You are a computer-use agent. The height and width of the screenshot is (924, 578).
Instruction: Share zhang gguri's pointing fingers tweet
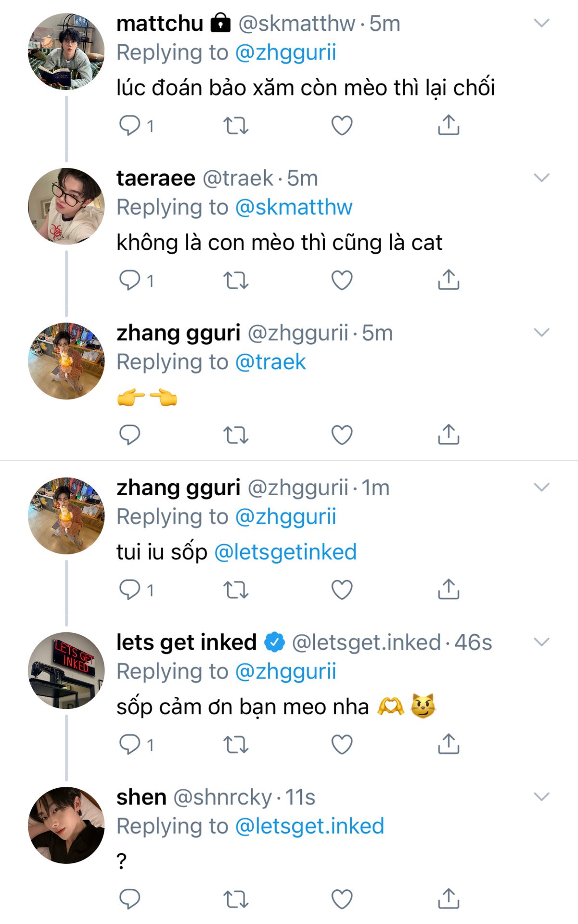tap(449, 435)
